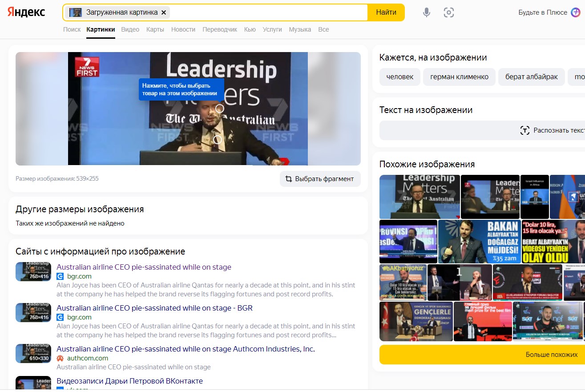The height and width of the screenshot is (392, 585).
Task: Select the берат албайрак tag
Action: [531, 77]
